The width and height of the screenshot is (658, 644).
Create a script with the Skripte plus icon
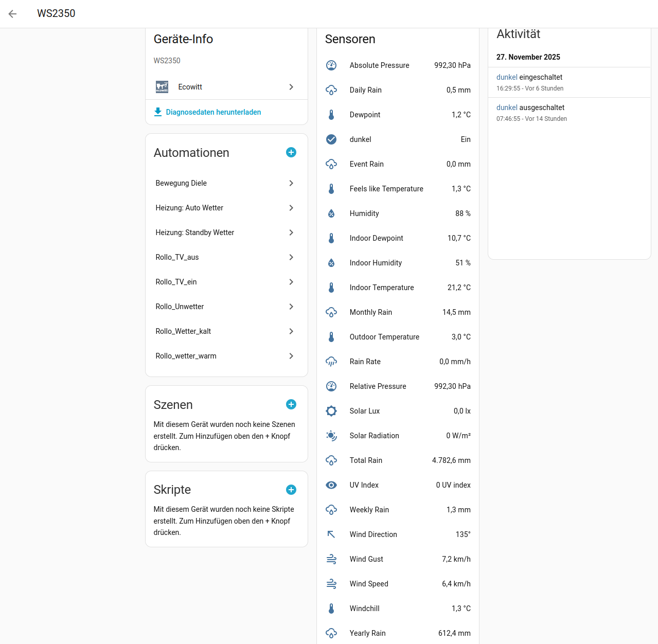click(291, 490)
